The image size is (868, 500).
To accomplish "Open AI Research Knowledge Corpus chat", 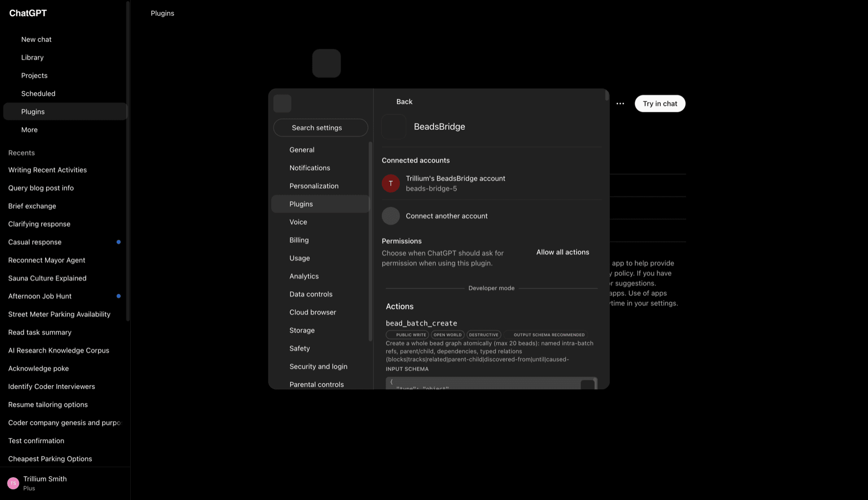I will click(x=65, y=350).
